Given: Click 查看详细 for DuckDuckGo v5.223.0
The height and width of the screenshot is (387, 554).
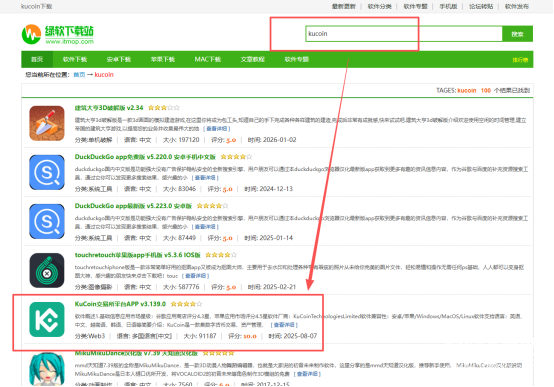Looking at the screenshot, I should pyautogui.click(x=205, y=227).
